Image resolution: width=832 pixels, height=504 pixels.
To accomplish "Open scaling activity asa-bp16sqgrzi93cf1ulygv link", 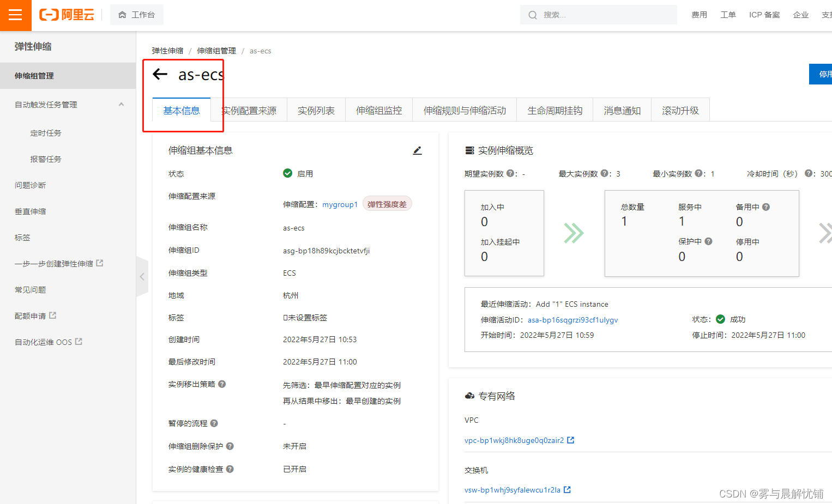I will coord(572,320).
